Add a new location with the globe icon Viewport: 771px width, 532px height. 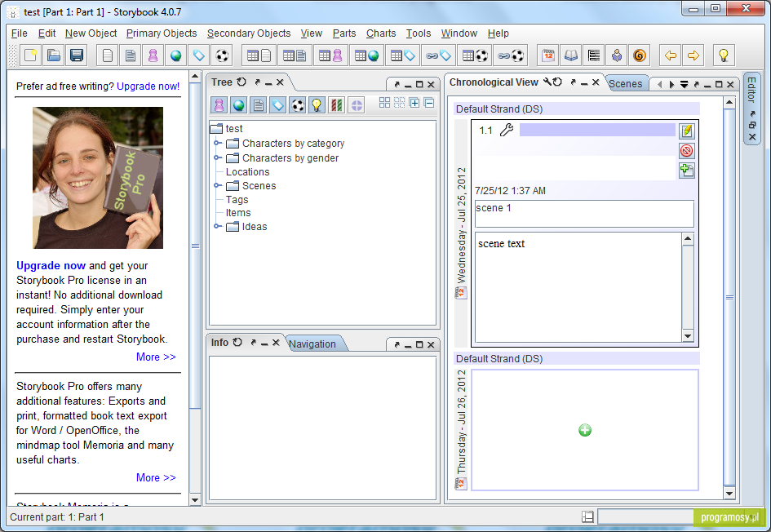pos(175,55)
